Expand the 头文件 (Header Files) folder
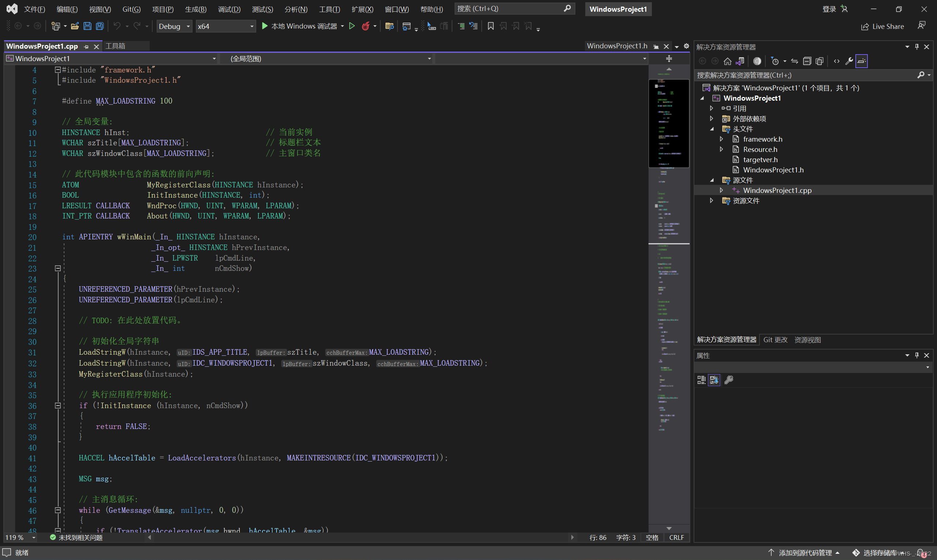This screenshot has width=937, height=560. tap(712, 128)
